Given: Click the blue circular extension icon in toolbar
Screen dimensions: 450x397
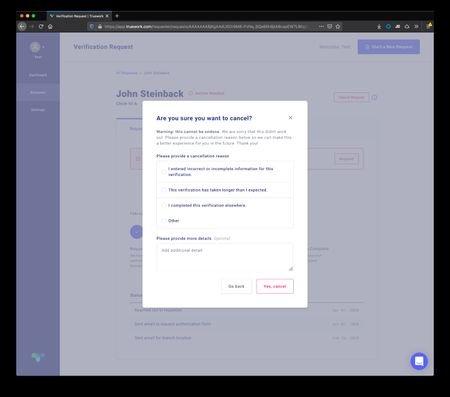Looking at the screenshot, I should (388, 26).
